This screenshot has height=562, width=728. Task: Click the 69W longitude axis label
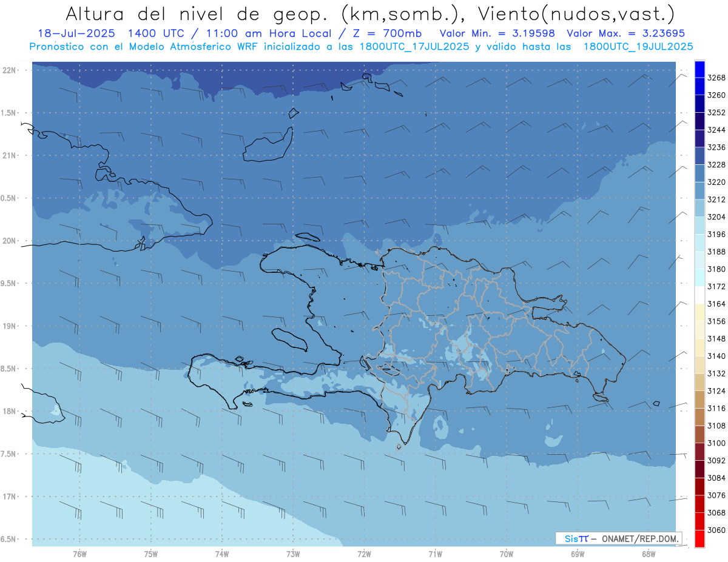(x=578, y=554)
